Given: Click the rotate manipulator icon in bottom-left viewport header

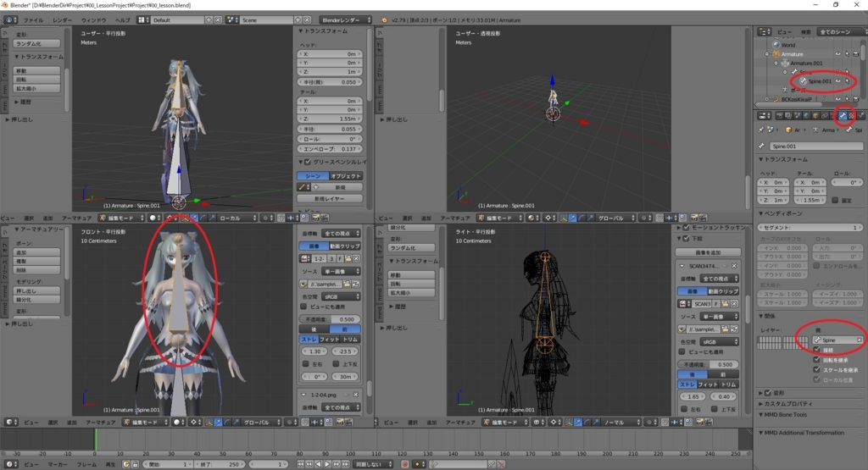Looking at the screenshot, I should tap(227, 422).
